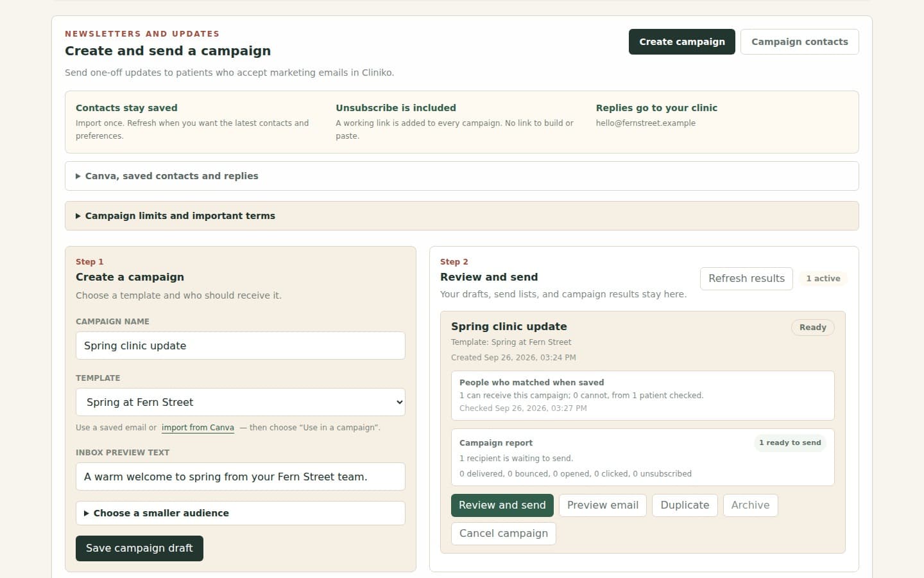Click the 1 ready to send badge

pyautogui.click(x=790, y=442)
